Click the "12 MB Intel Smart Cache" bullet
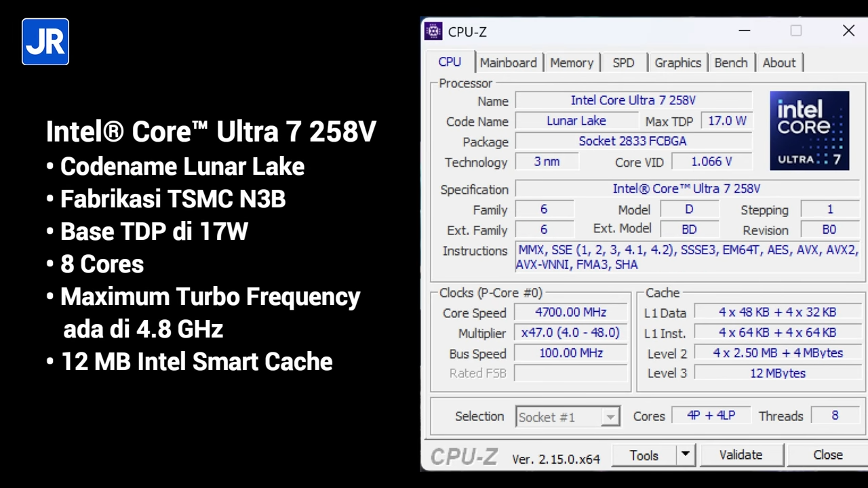 pos(189,362)
